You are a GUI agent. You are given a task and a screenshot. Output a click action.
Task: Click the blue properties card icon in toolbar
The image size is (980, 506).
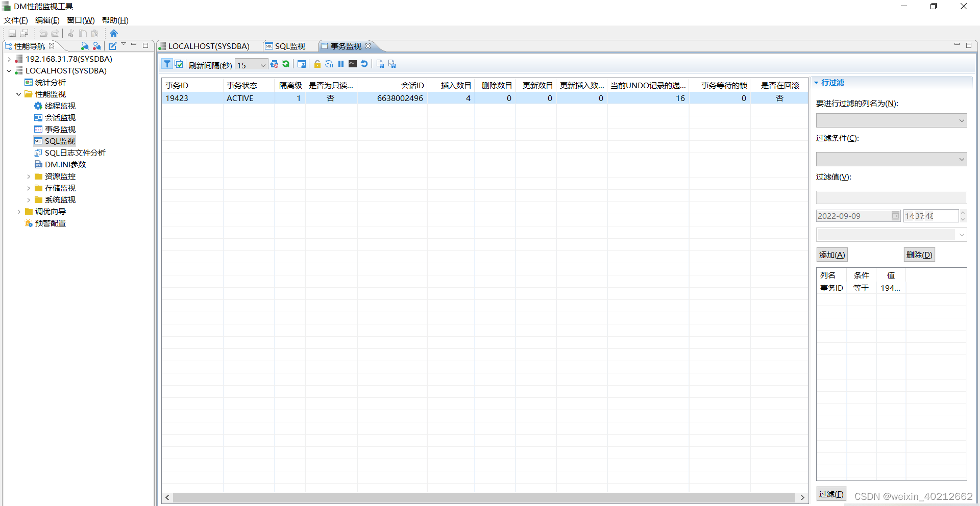pos(302,64)
